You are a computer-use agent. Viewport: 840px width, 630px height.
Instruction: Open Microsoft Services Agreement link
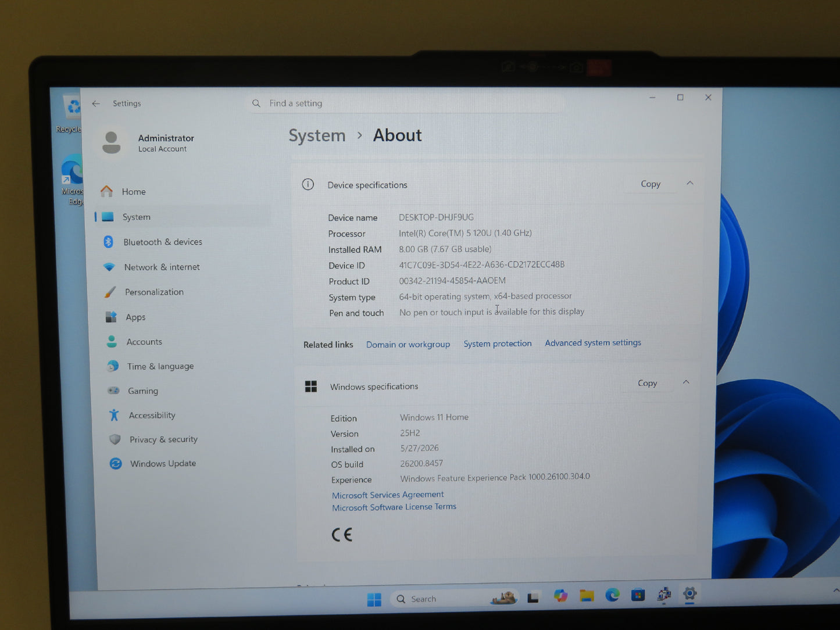pos(388,495)
